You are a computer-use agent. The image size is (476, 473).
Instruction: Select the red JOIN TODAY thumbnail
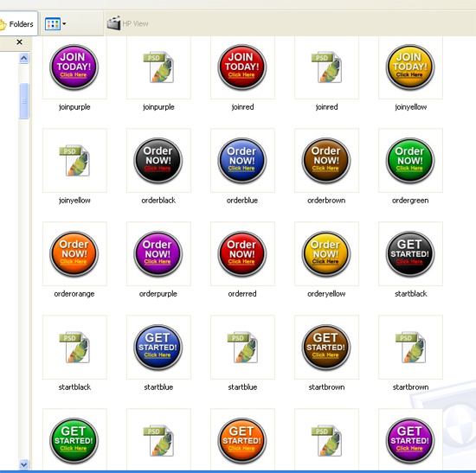242,67
